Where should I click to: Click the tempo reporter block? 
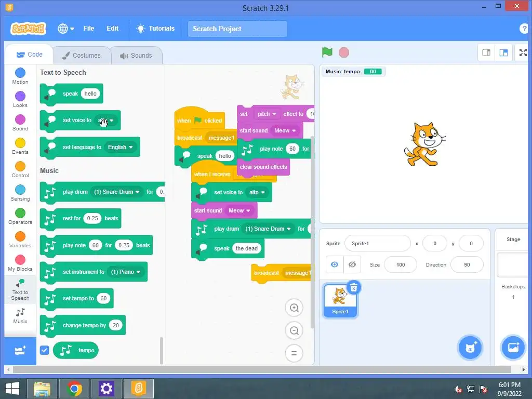(x=76, y=350)
